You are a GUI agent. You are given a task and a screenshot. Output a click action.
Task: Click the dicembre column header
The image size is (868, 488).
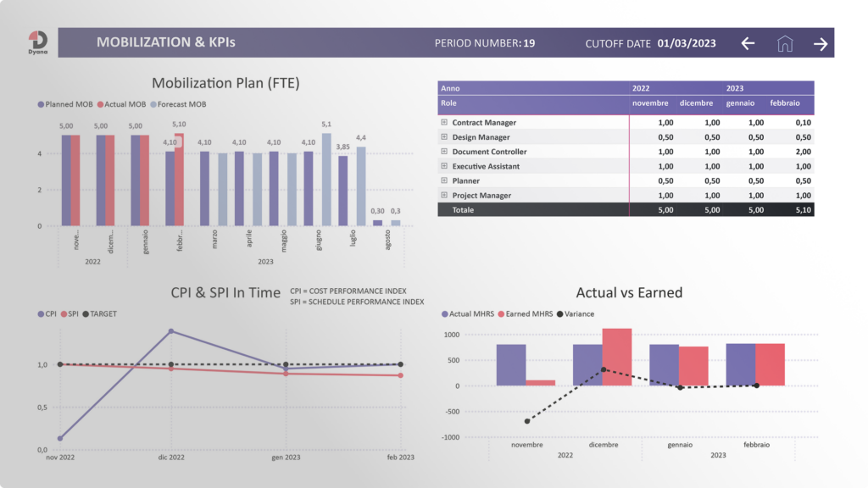(x=696, y=103)
